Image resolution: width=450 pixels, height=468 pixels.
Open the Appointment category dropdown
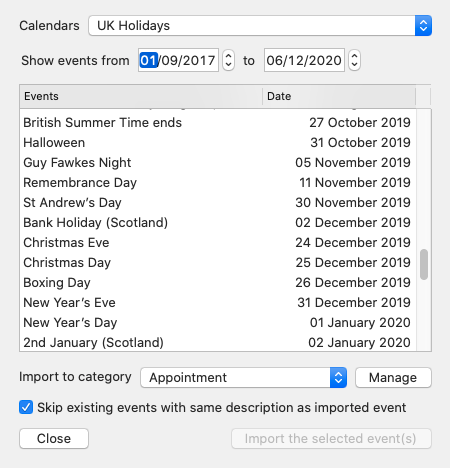tap(244, 377)
